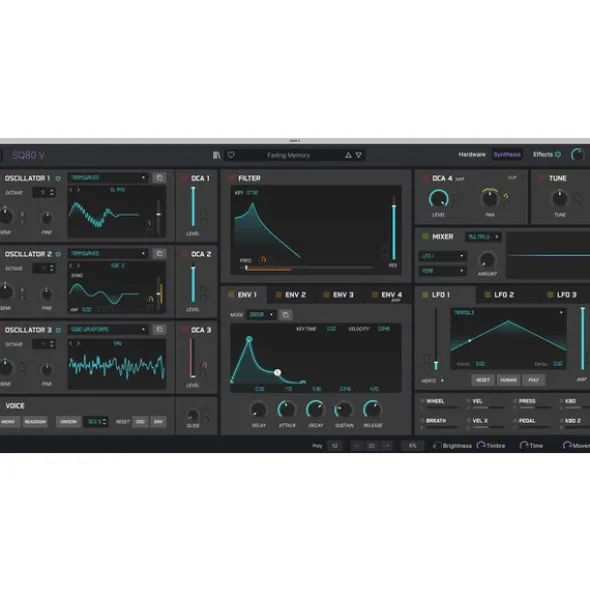590x591 pixels.
Task: Click the LFO Reset button
Action: [x=483, y=380]
